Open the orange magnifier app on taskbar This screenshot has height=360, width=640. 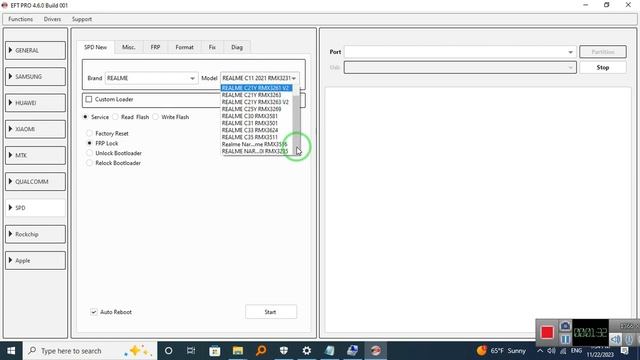[261, 351]
